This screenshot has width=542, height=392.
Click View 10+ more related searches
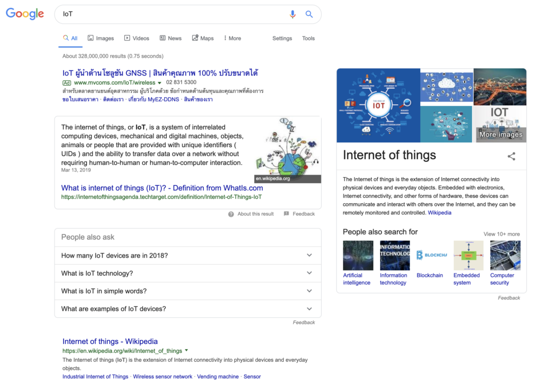point(502,234)
